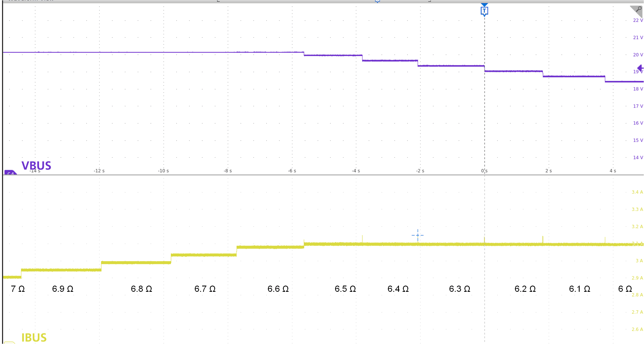Click the 17 V scale label
The width and height of the screenshot is (644, 344).
[638, 106]
